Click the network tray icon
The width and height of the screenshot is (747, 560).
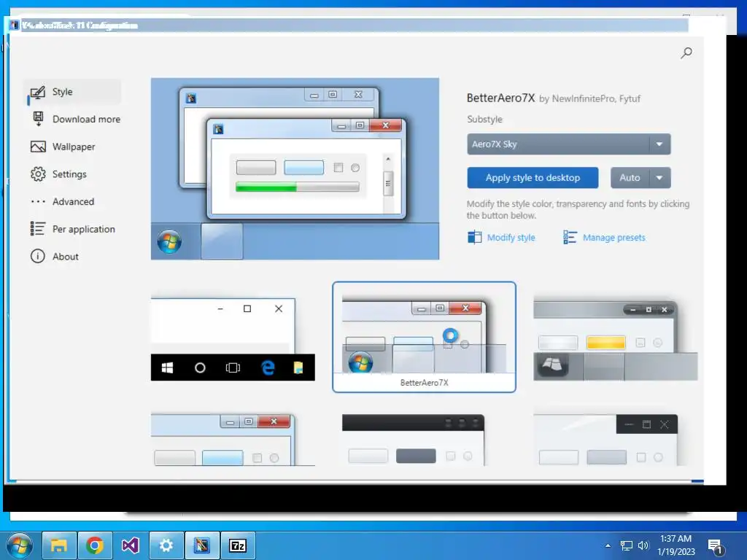[626, 545]
